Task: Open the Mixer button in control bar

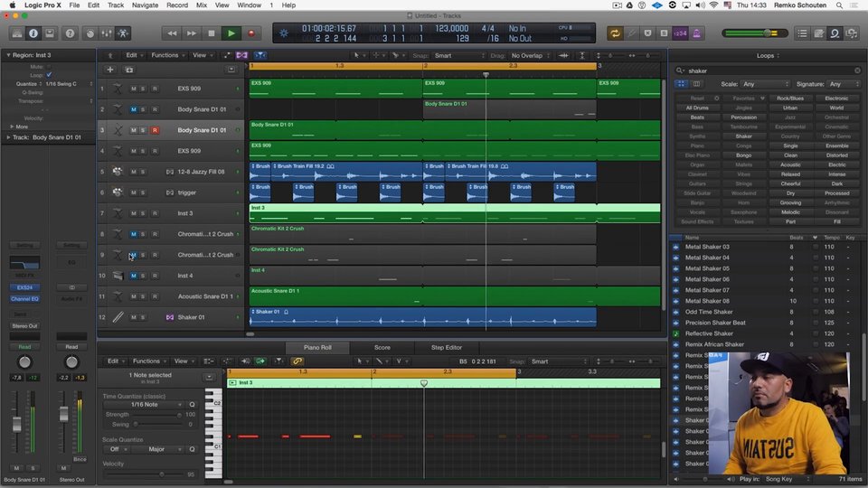Action: tap(107, 33)
